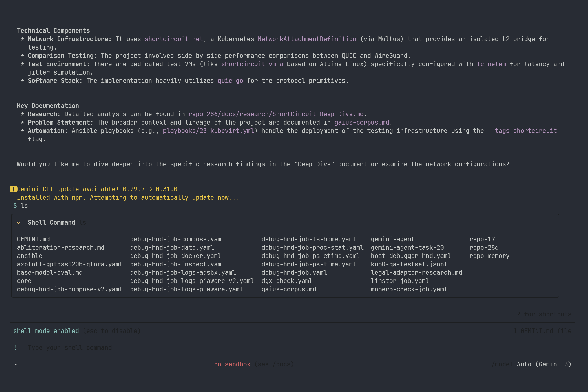Click repo-286 in the file listing
Screen dimensions: 588x392
484,248
